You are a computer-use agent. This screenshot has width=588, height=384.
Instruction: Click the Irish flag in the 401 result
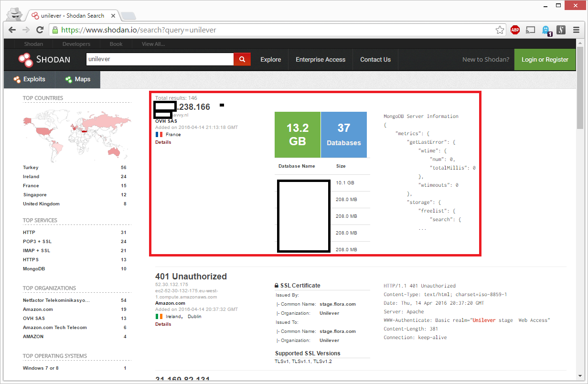[x=159, y=317]
